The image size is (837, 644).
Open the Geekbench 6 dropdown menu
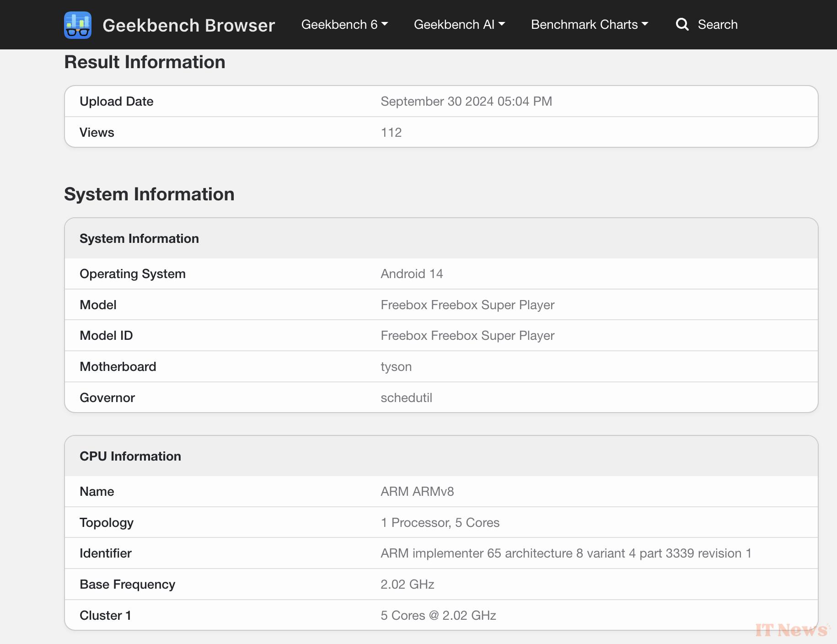(344, 25)
